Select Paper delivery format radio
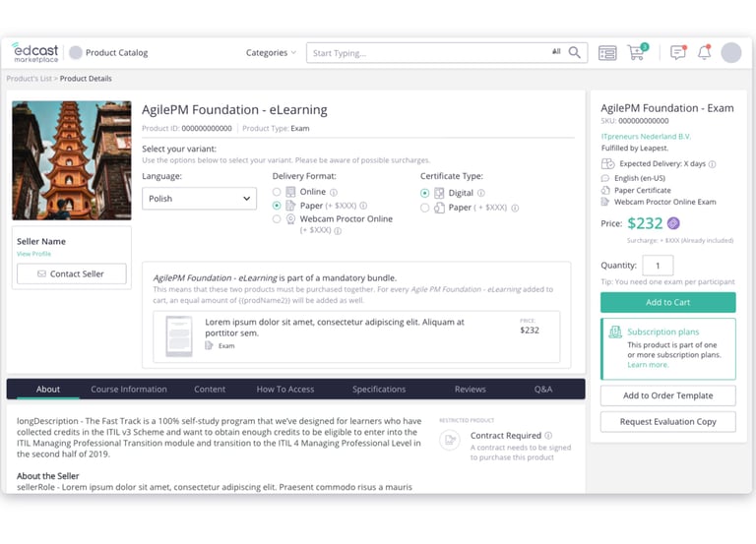Viewport: 756px width, 544px height. pos(277,206)
